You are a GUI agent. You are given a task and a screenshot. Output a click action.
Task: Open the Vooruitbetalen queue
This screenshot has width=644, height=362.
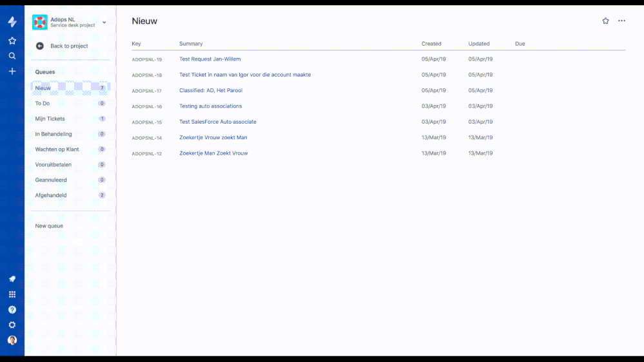(71, 165)
